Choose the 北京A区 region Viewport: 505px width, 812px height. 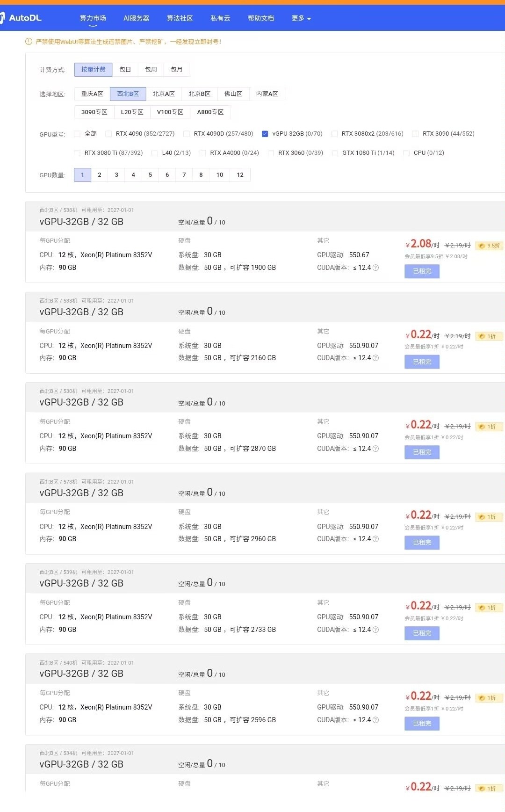pos(164,94)
